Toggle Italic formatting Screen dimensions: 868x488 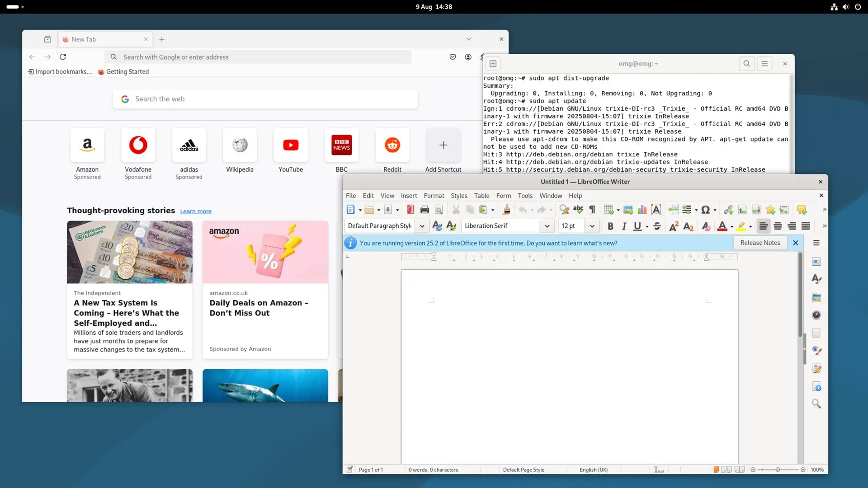pos(624,226)
